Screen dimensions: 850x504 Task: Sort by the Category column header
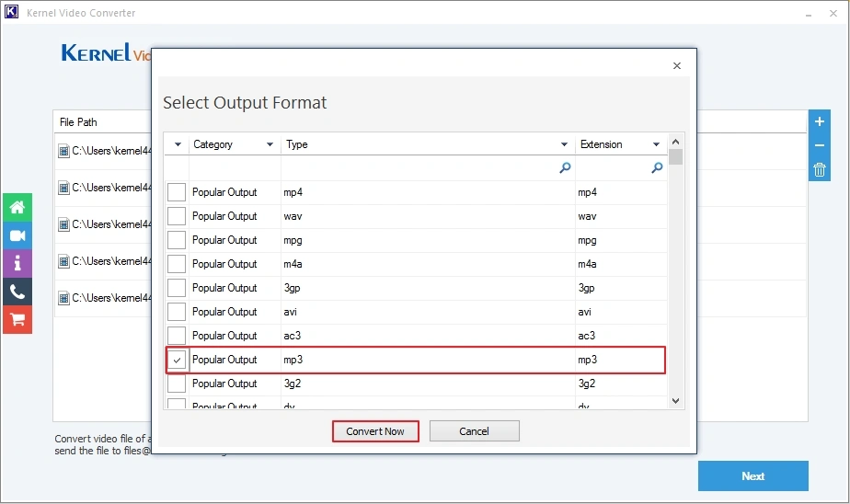(212, 144)
